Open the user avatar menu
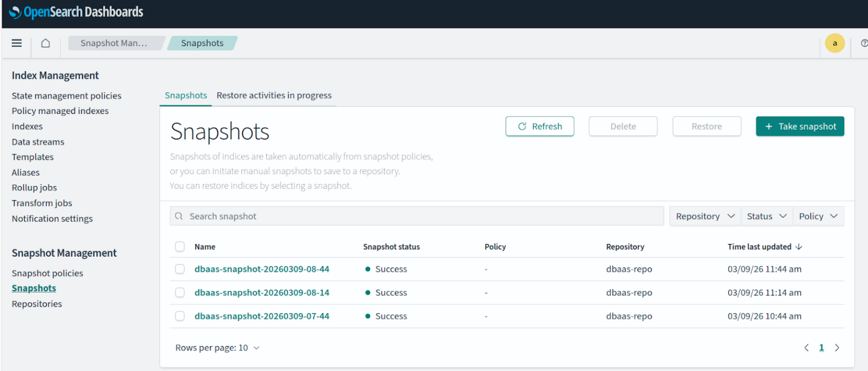 point(834,43)
